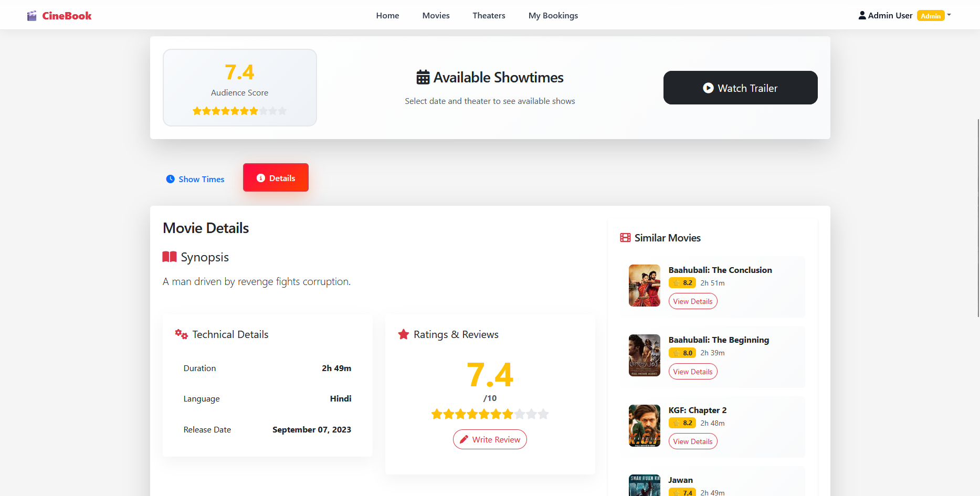Click the CineBook clapperboard logo icon
The height and width of the screenshot is (496, 980).
[x=32, y=16]
